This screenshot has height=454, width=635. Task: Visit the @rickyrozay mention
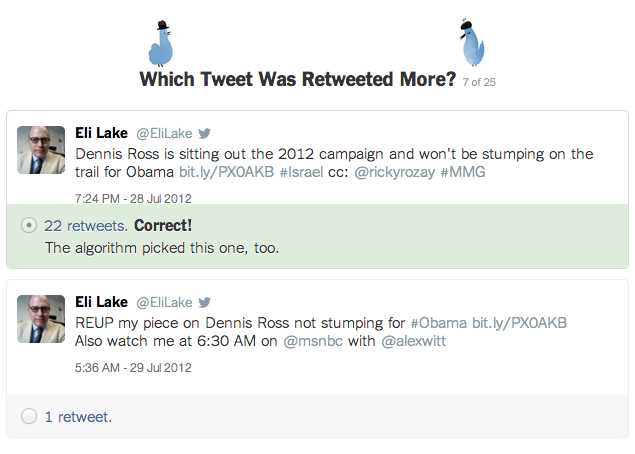(x=395, y=172)
